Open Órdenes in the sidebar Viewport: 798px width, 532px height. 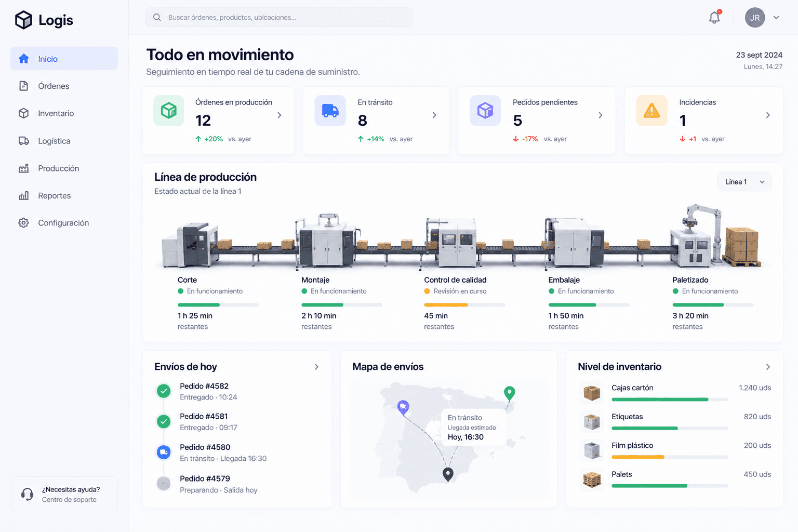pos(64,86)
